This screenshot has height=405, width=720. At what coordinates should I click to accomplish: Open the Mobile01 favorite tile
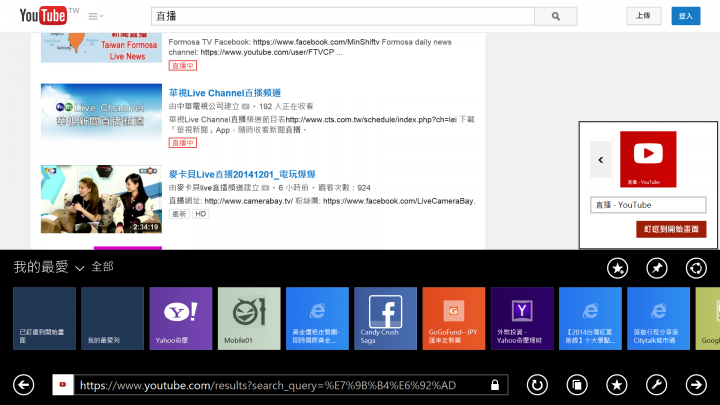tap(249, 318)
